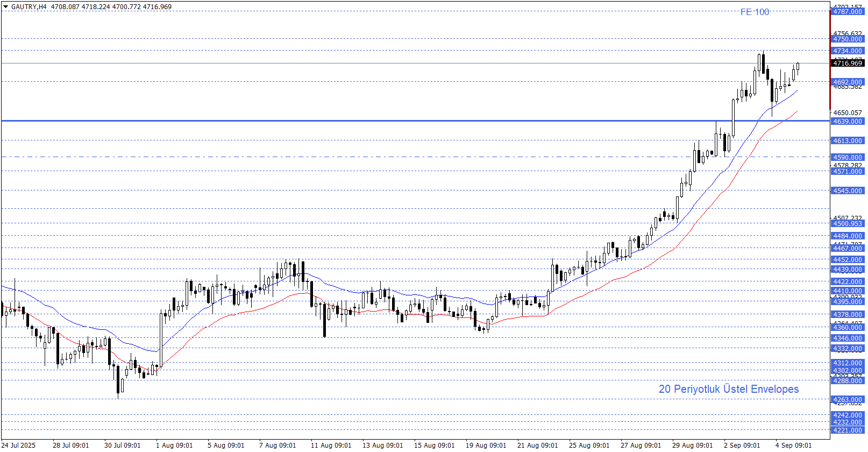
Task: Select the GAUTRY,H4 symbol title text
Action: 29,7
